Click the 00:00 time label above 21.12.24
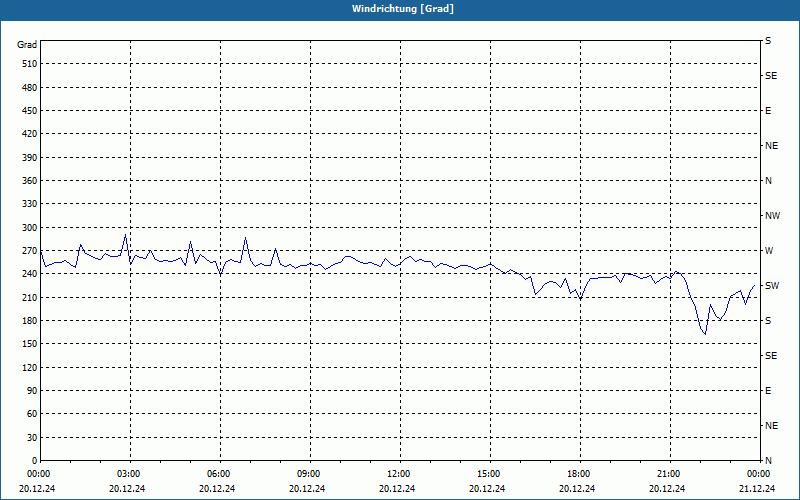This screenshot has height=500, width=800. [759, 474]
